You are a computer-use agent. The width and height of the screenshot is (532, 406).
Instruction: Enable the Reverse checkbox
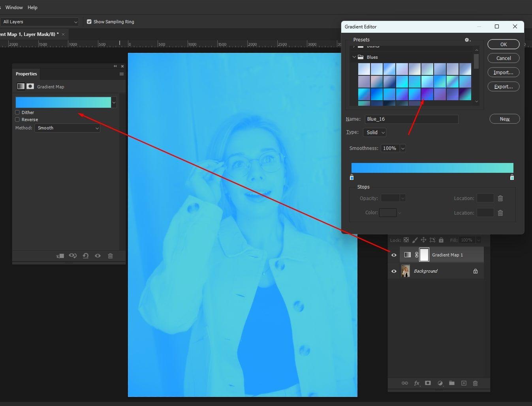click(x=17, y=120)
